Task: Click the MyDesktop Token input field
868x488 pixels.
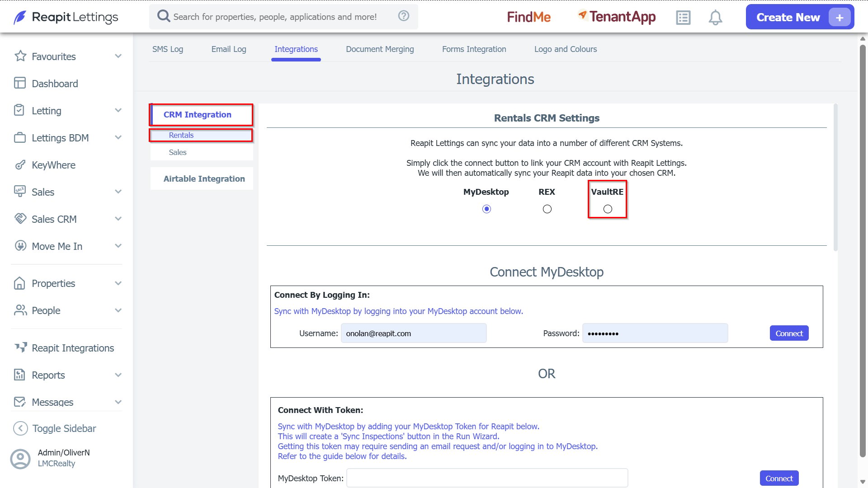Action: coord(487,478)
